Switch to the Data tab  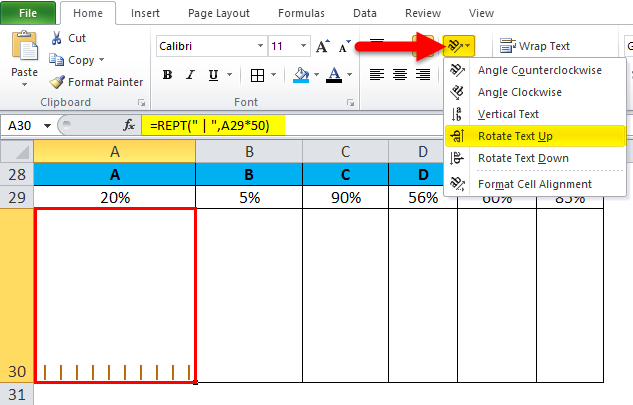tap(365, 13)
